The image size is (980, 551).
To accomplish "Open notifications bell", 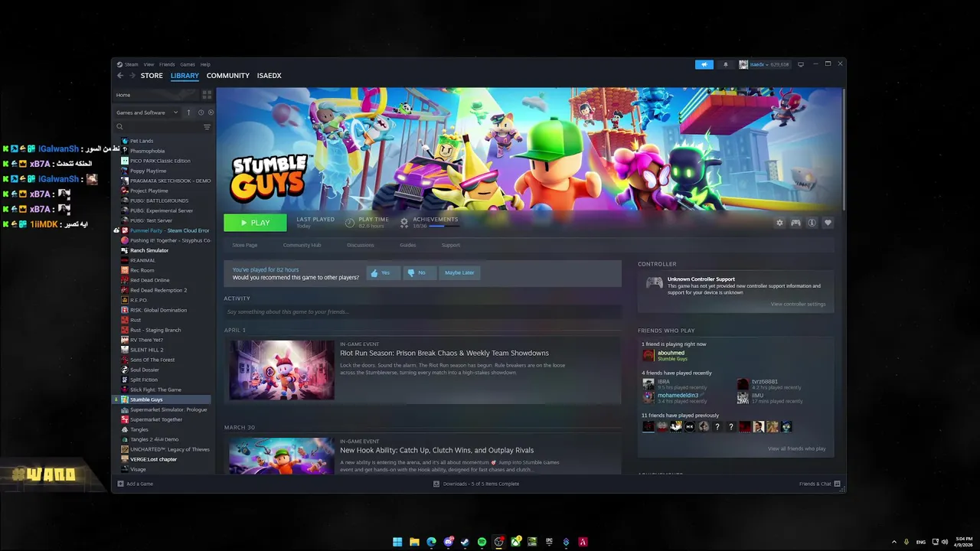I will [726, 64].
